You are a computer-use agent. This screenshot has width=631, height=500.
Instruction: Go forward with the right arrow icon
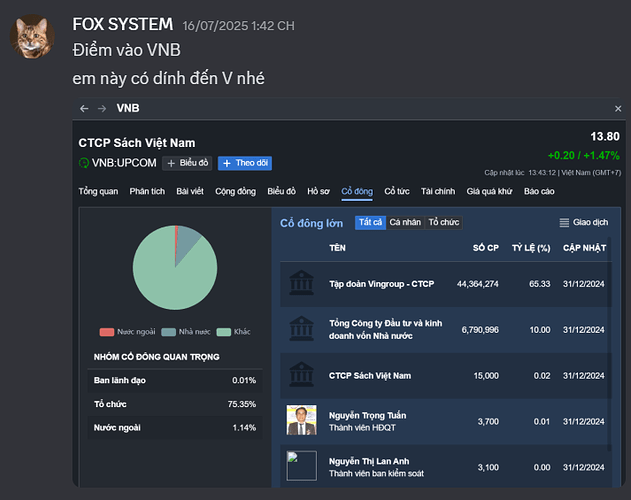(x=102, y=108)
